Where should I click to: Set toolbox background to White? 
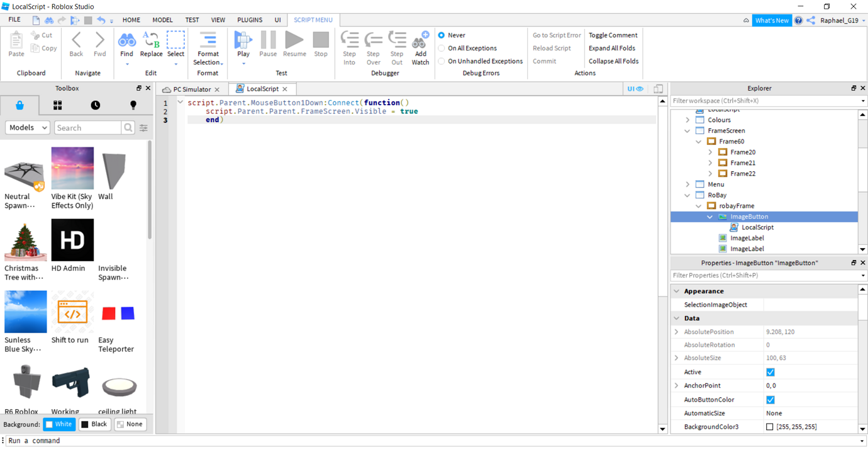point(59,424)
